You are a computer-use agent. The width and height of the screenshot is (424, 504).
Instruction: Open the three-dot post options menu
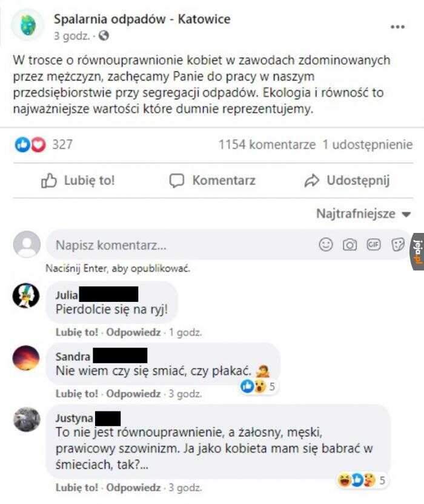pos(397,27)
